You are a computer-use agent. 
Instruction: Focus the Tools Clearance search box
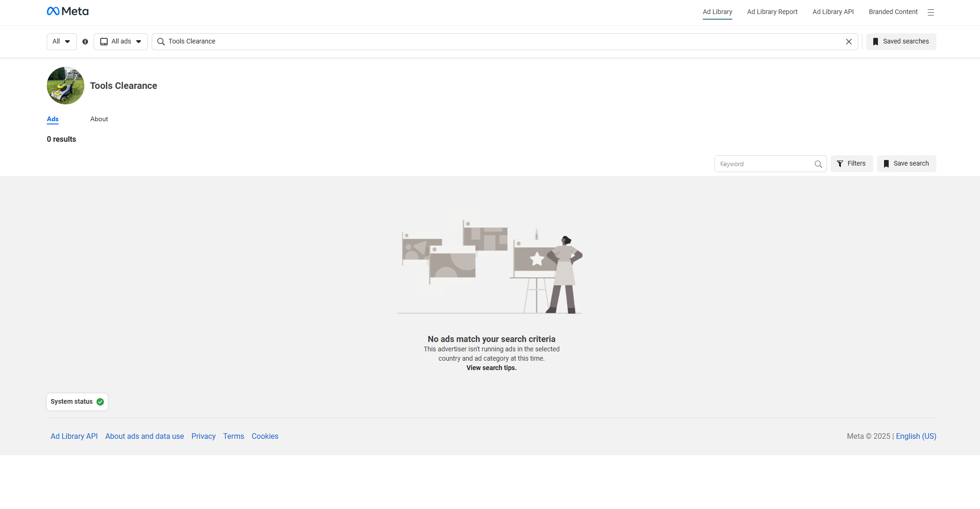pyautogui.click(x=505, y=42)
